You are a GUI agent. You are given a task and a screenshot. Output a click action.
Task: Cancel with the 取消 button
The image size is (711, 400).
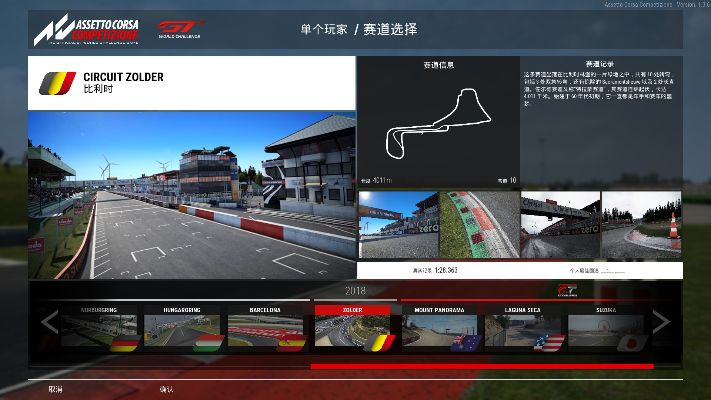point(55,389)
